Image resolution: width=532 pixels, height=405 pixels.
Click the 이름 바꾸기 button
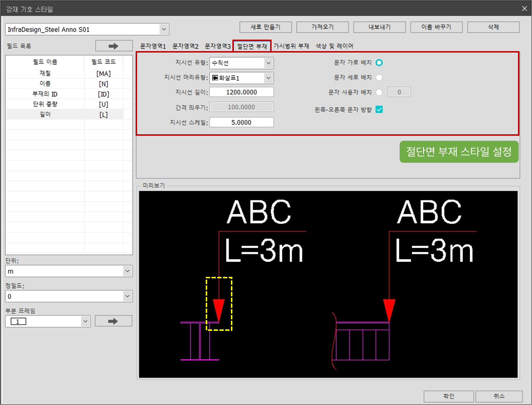436,27
